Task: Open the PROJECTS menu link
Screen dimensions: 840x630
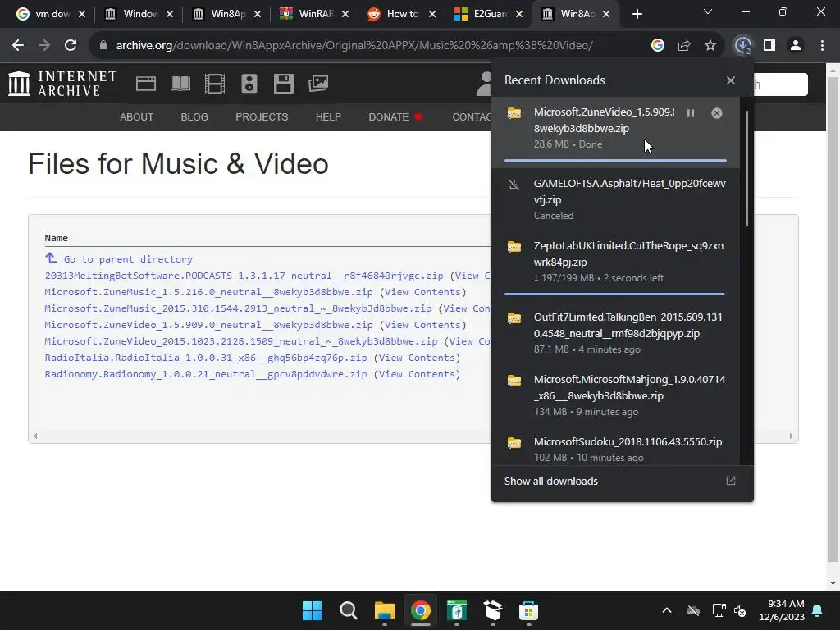Action: tap(262, 116)
